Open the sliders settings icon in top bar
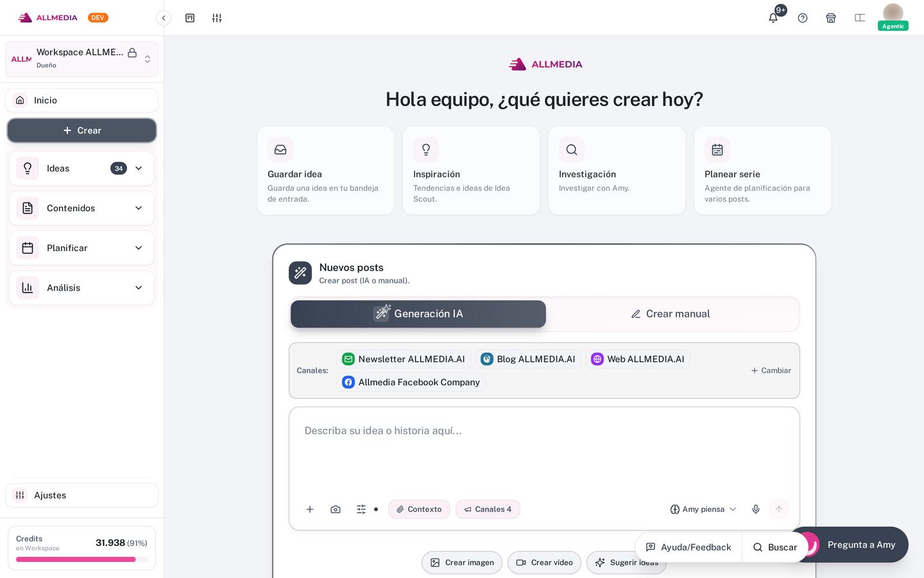 pos(217,18)
